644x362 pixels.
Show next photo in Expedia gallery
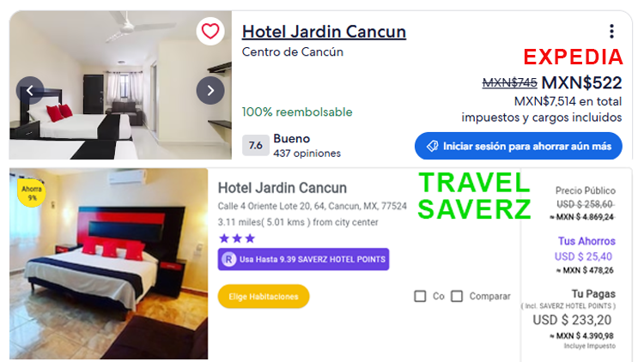coord(210,90)
